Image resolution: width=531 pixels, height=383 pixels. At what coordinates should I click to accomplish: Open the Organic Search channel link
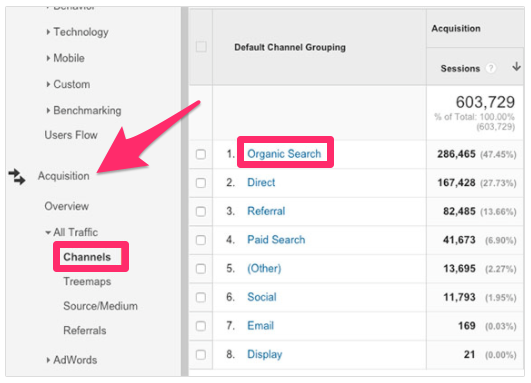click(284, 154)
